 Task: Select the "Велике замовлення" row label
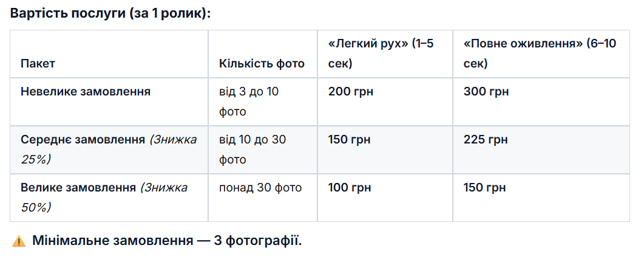78,188
